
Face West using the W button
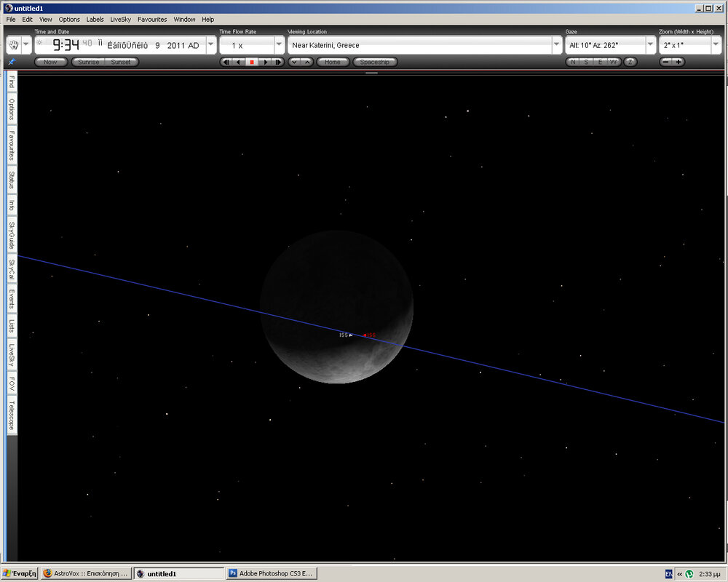point(613,62)
